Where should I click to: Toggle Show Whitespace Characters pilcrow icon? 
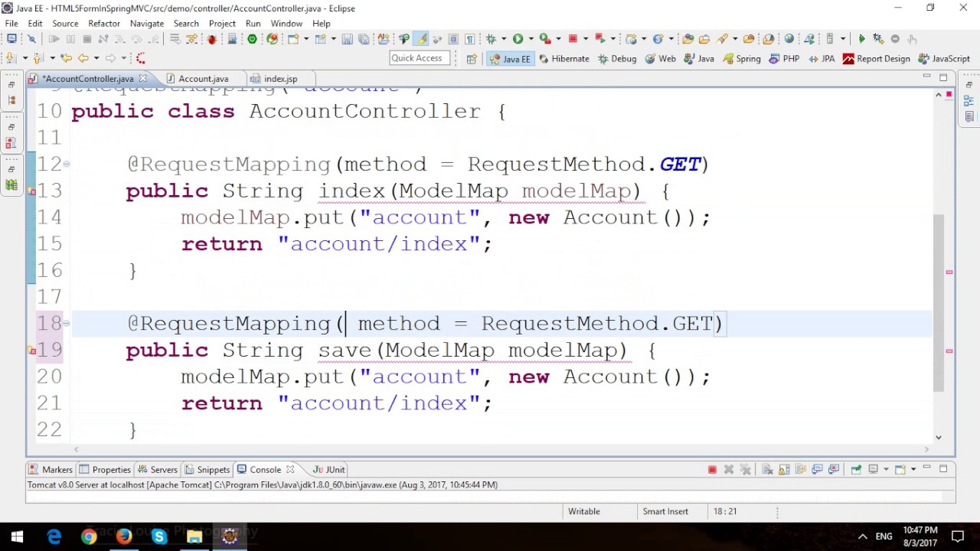(469, 38)
